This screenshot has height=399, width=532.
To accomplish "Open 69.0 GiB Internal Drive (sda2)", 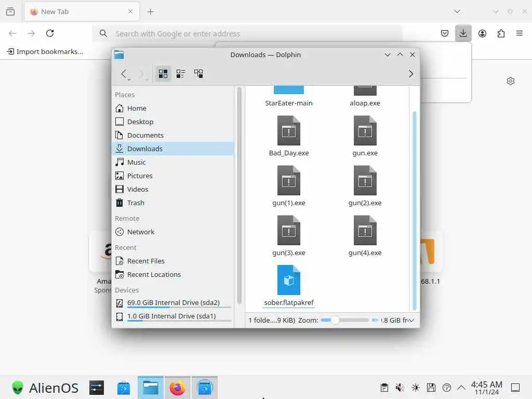I will point(173,303).
